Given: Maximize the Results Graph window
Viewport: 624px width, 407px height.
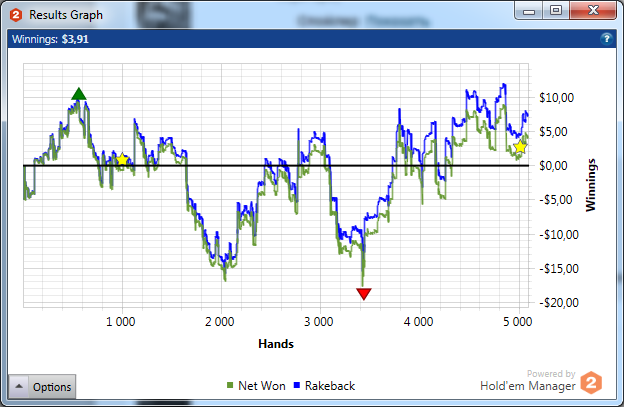Looking at the screenshot, I should (556, 10).
